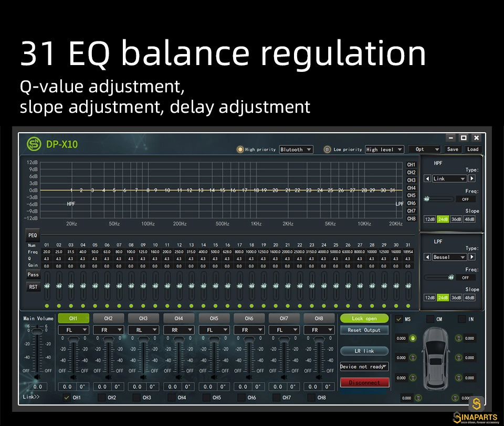
Task: Click the car image in delay panel
Action: coord(436,358)
